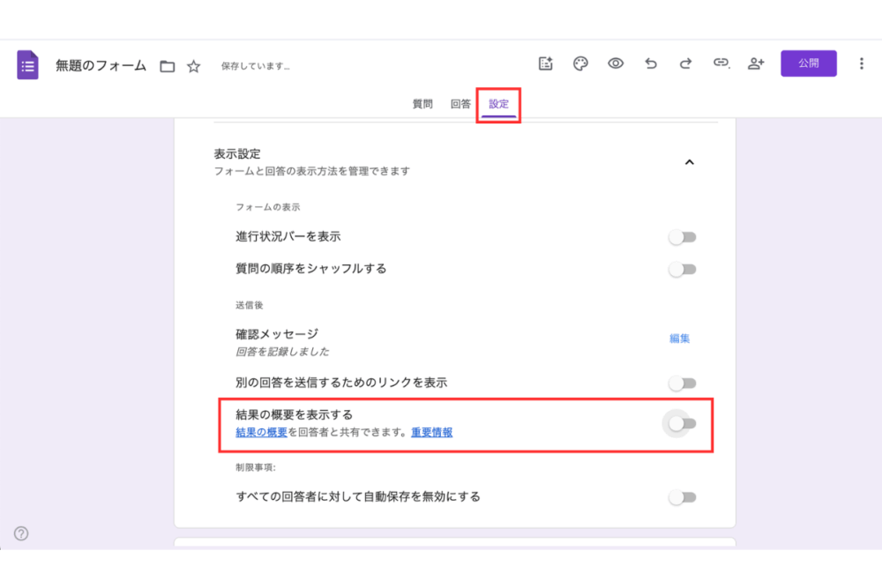Redo the last change
882x588 pixels.
685,63
